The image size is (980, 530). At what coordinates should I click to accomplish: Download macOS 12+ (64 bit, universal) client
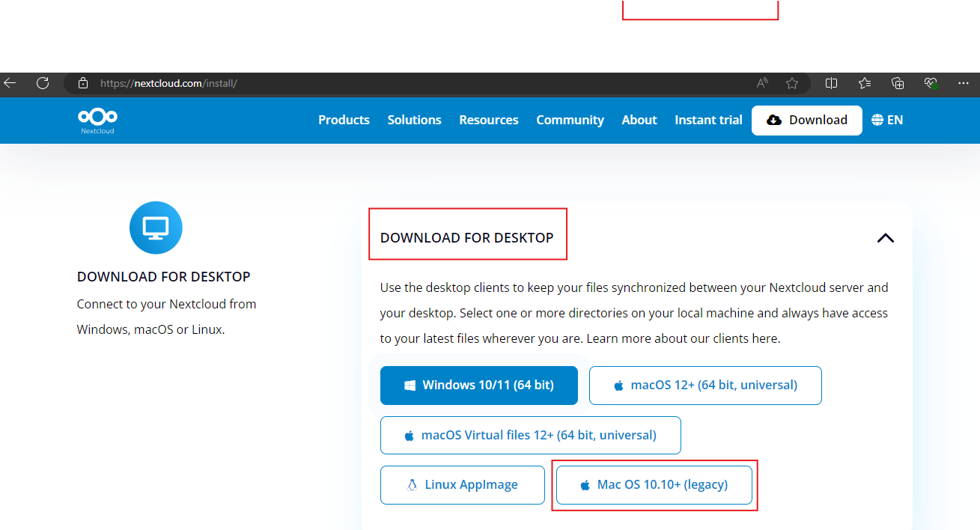[705, 386]
